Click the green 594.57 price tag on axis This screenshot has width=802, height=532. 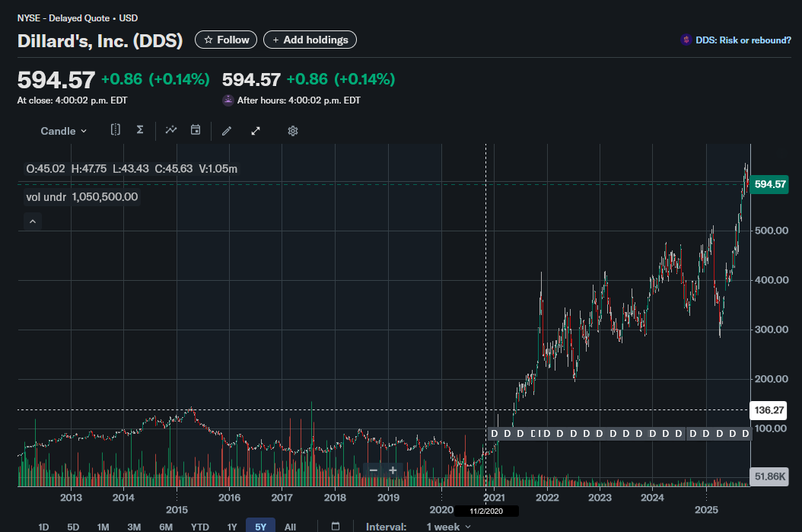click(x=770, y=184)
